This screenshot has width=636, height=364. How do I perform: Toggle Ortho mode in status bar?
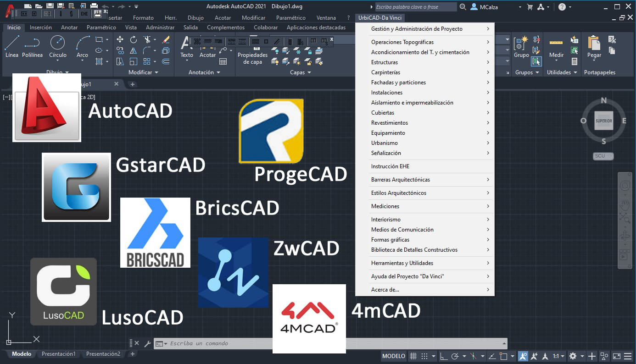443,356
